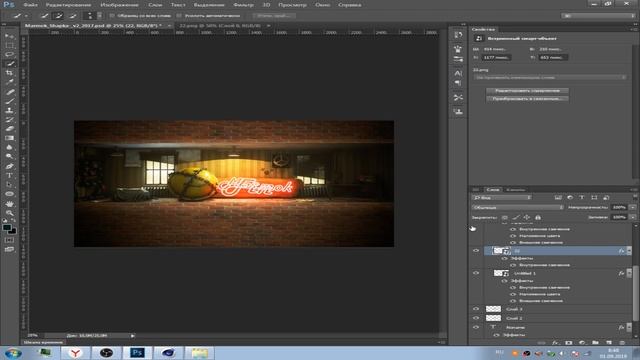Select the Path Selection tool
This screenshot has height=360, width=640.
[x=9, y=184]
